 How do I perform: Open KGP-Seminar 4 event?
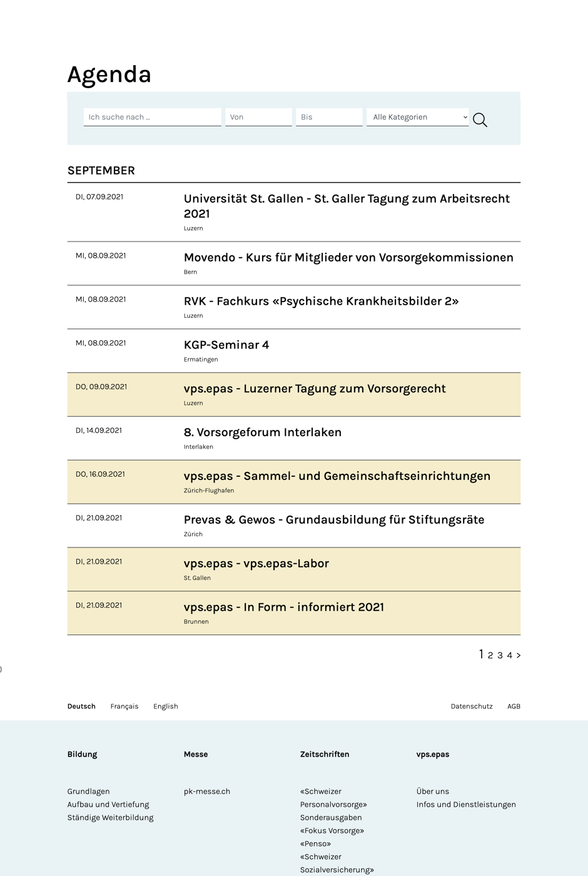(x=226, y=345)
